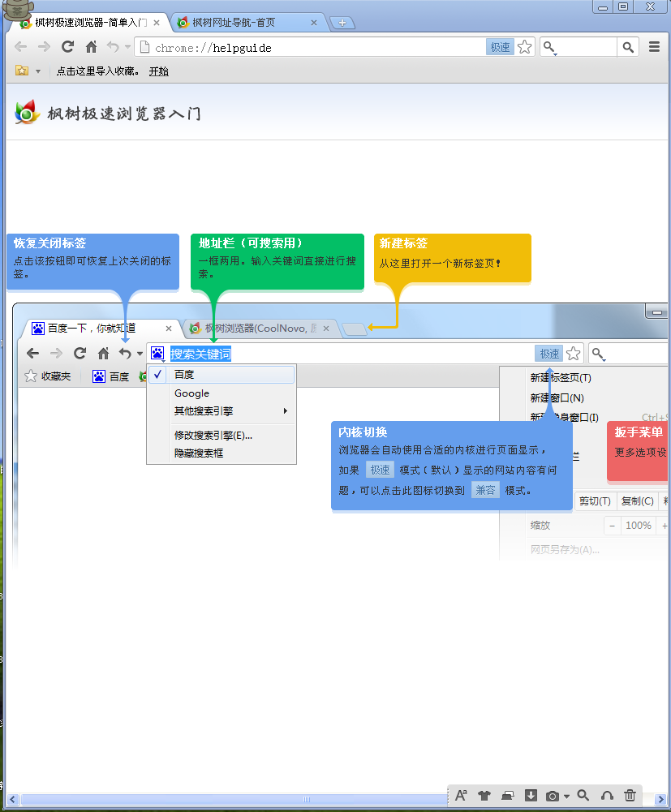Click the magnifier in bottom bar

click(583, 796)
